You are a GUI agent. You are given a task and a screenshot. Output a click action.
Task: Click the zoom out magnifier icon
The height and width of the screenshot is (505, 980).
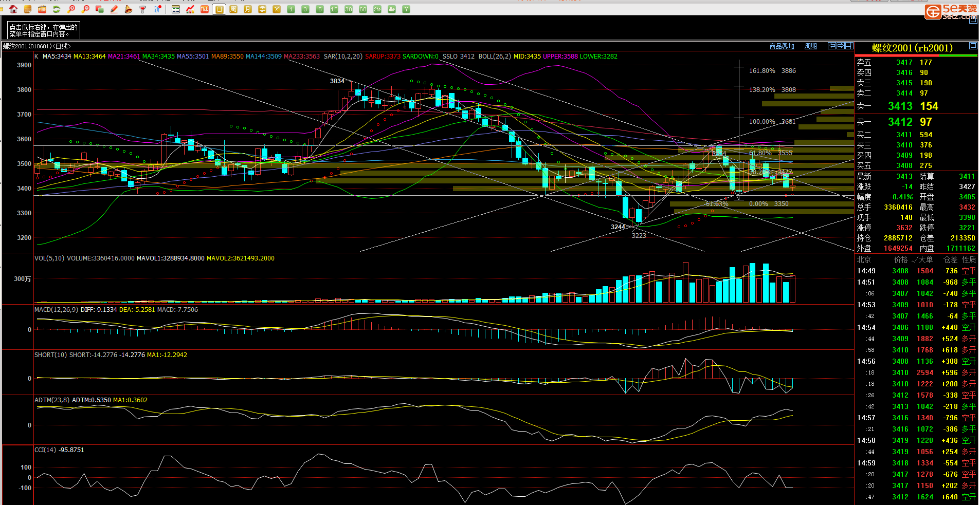(x=85, y=9)
